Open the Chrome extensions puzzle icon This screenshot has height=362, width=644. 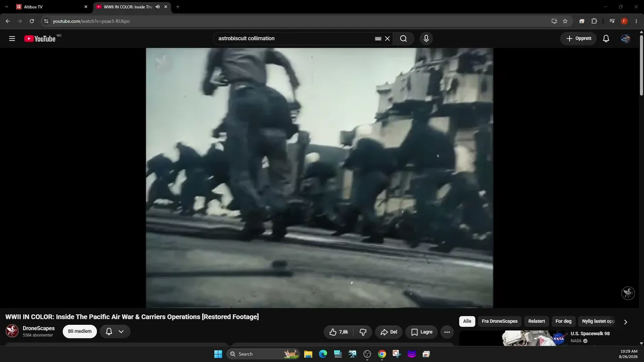tap(594, 21)
